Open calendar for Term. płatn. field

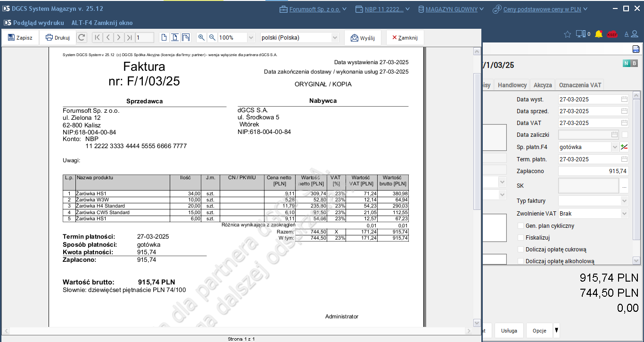624,159
